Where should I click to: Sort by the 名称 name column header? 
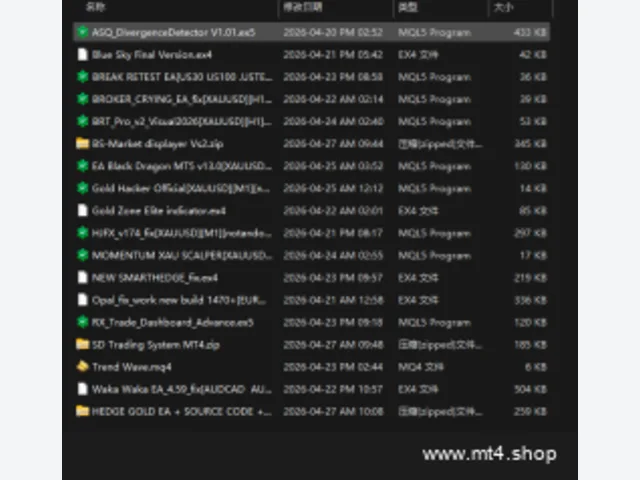[x=96, y=7]
